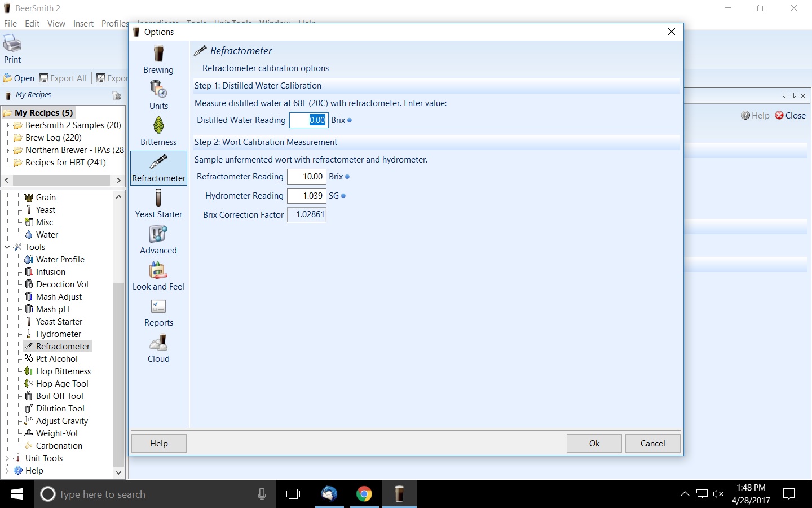
Task: Click the Brix Correction Factor field
Action: [307, 215]
